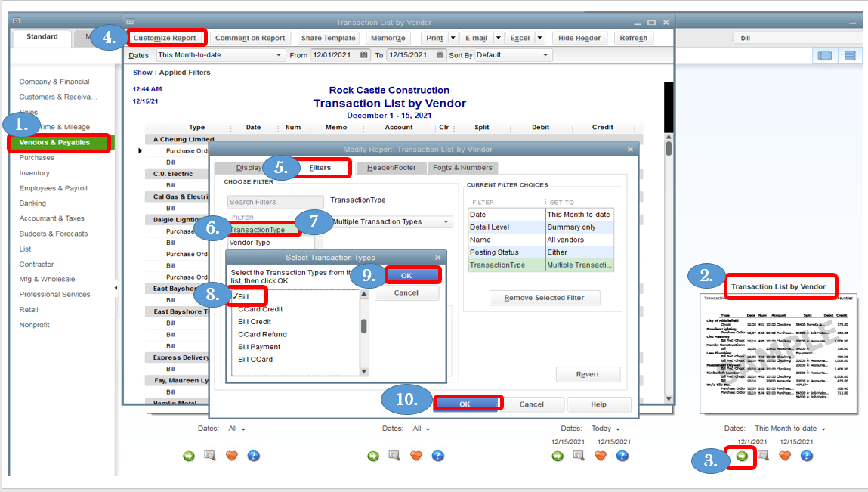Click the Customize Report button
The height and width of the screenshot is (492, 868).
[x=165, y=38]
